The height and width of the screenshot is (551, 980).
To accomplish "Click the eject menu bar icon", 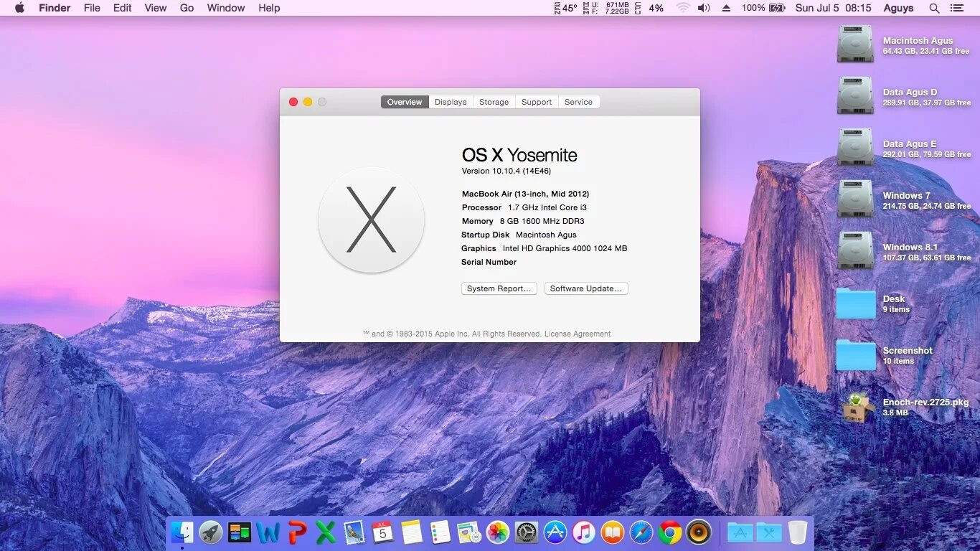I will click(726, 8).
